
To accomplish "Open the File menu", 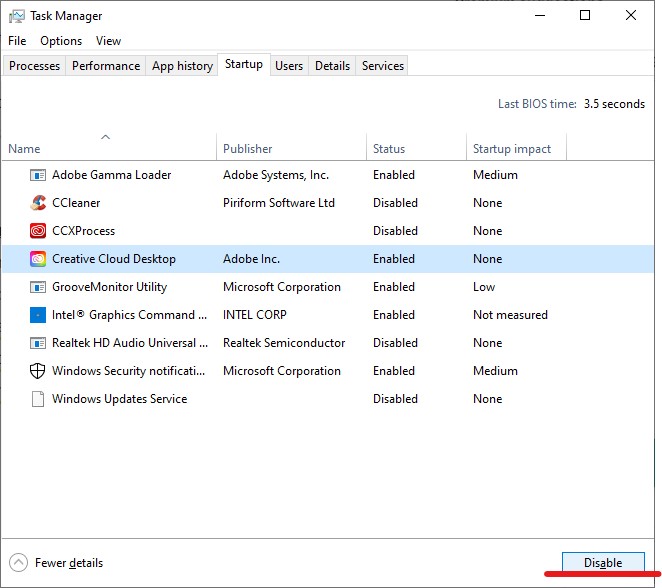I will 17,41.
